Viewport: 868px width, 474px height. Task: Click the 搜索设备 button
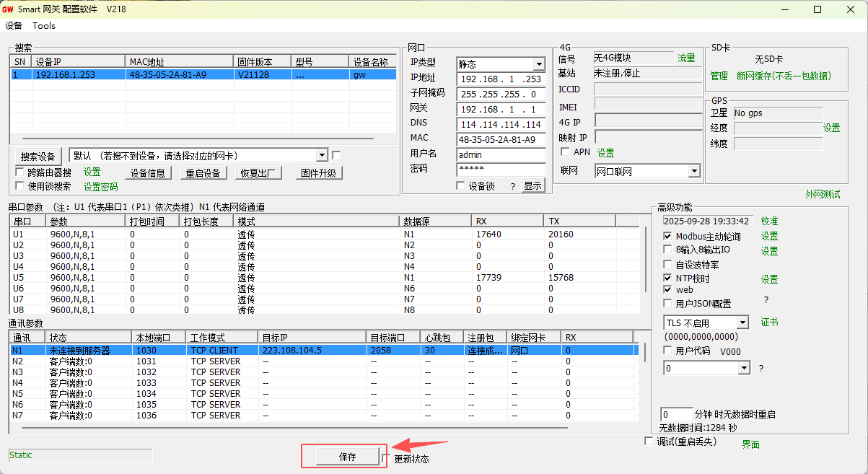(38, 156)
